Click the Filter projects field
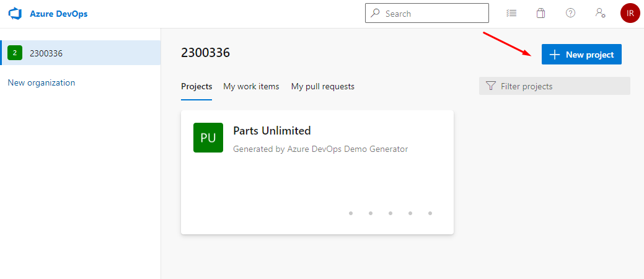644x279 pixels. point(555,86)
